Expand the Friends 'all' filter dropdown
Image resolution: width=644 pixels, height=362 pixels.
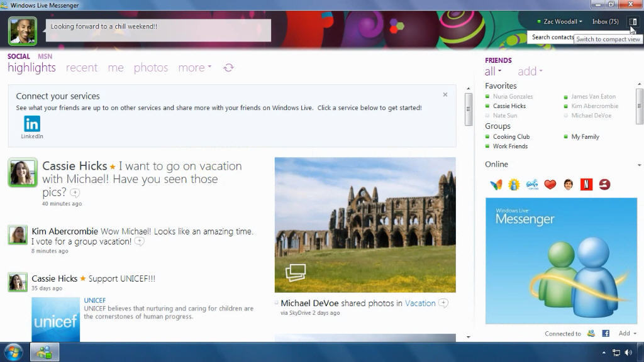tap(492, 72)
